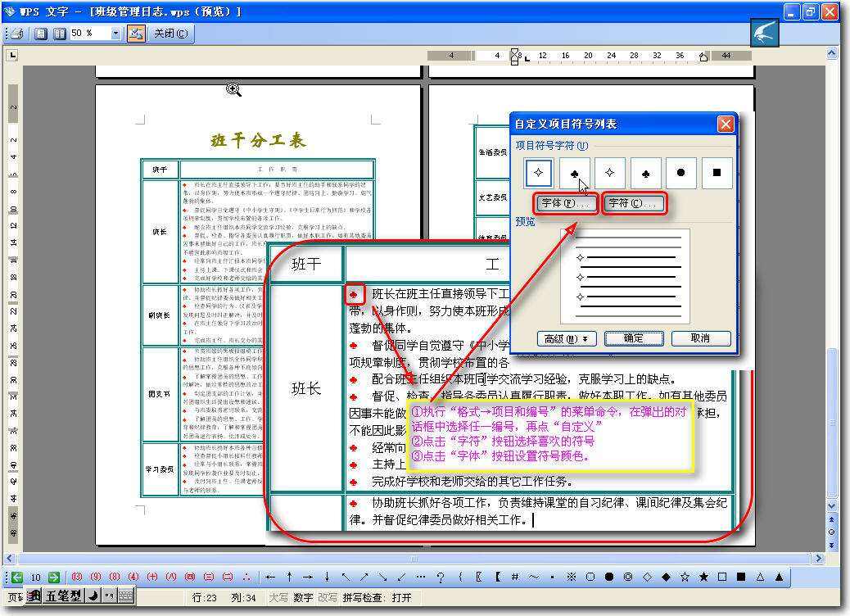Click the 五笔型 input method label
The height and width of the screenshot is (616, 850).
63,596
